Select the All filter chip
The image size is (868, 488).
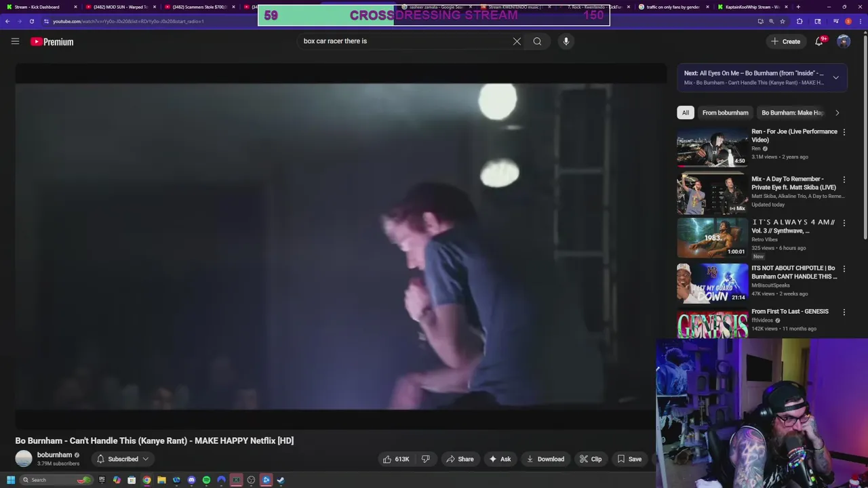686,113
